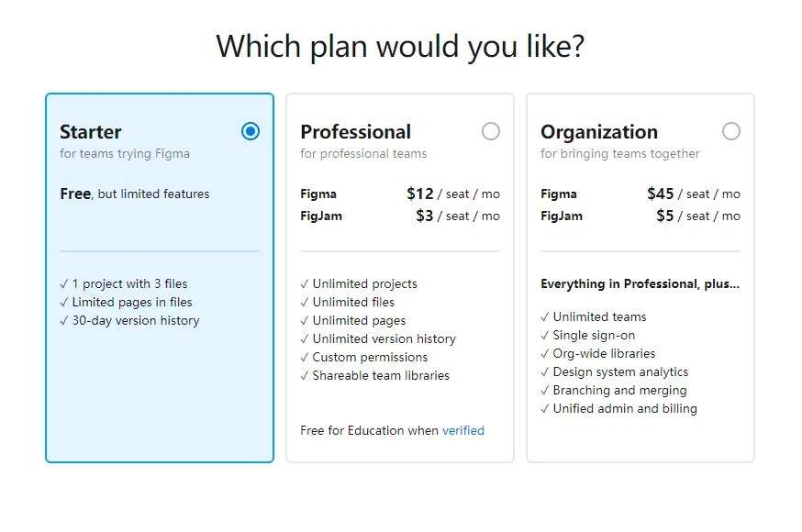This screenshot has width=802, height=532.
Task: Click the 'Design system analytics' feature
Action: [620, 371]
